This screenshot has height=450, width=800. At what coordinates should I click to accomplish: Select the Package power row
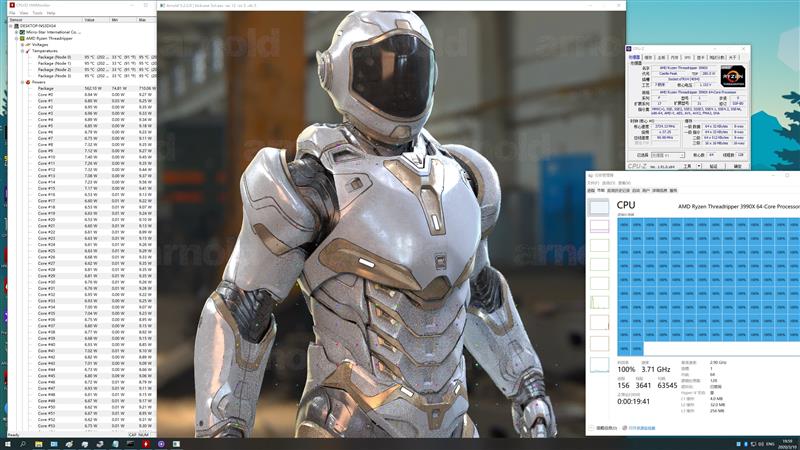pyautogui.click(x=45, y=87)
